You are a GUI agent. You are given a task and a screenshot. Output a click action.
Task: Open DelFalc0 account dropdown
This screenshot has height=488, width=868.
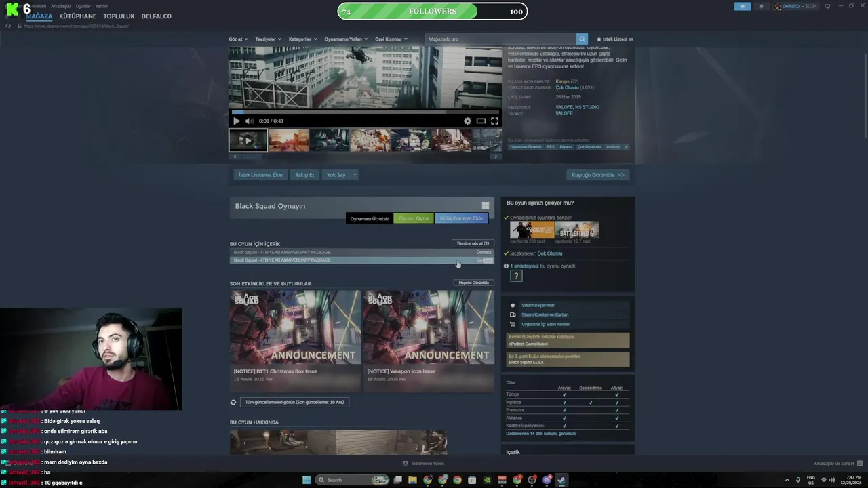[795, 6]
